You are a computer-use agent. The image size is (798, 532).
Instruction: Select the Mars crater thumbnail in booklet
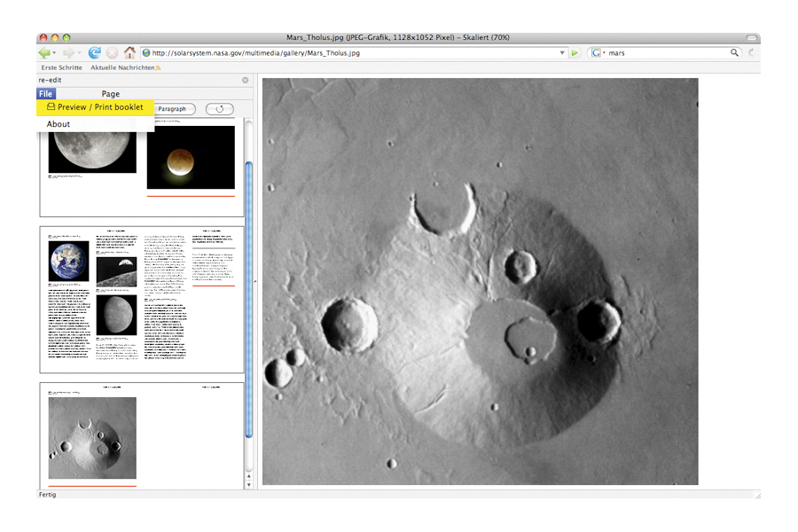click(x=92, y=438)
